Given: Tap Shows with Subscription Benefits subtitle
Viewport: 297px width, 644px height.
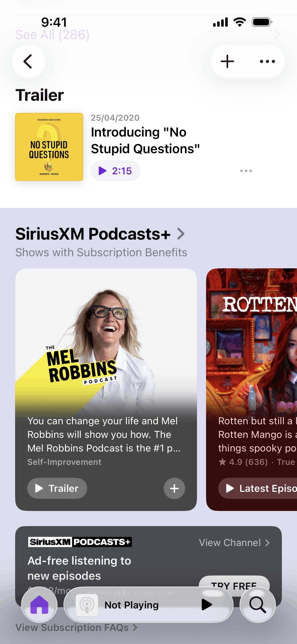Looking at the screenshot, I should tap(101, 252).
